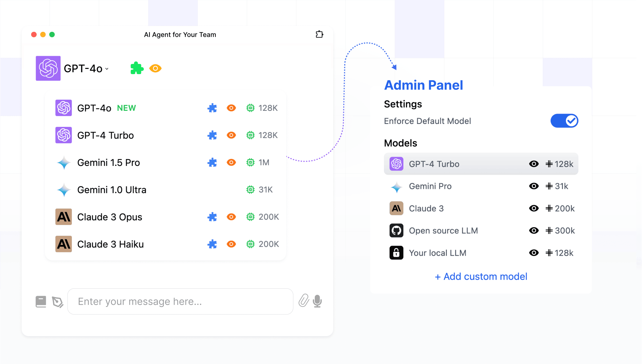Screen dimensions: 642x364
Task: Click plugin puzzle icon for Claude 3 Haiku
Action: coord(212,244)
